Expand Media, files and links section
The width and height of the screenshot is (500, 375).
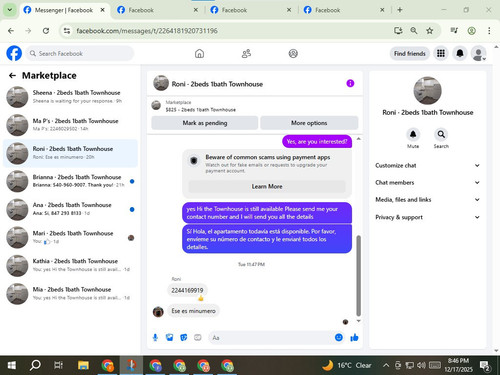click(428, 200)
